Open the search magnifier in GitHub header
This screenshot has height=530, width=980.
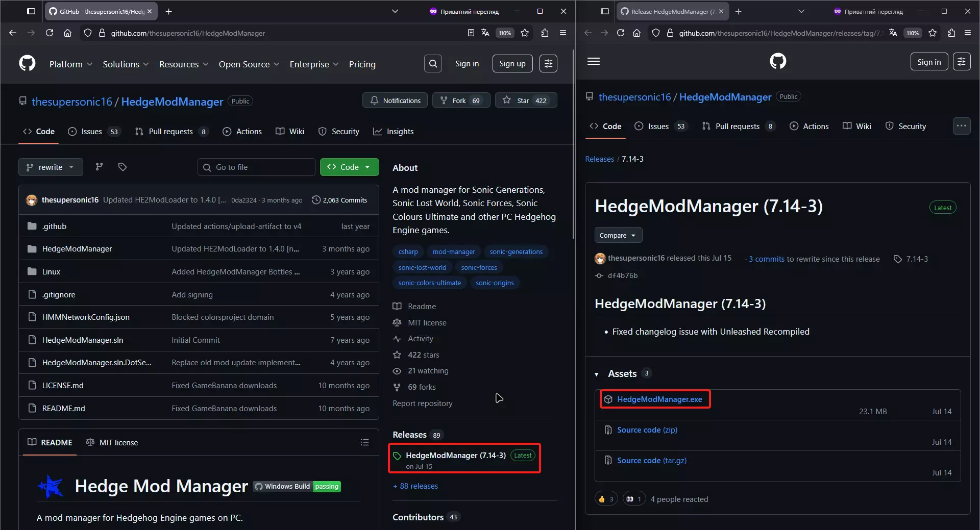click(433, 64)
